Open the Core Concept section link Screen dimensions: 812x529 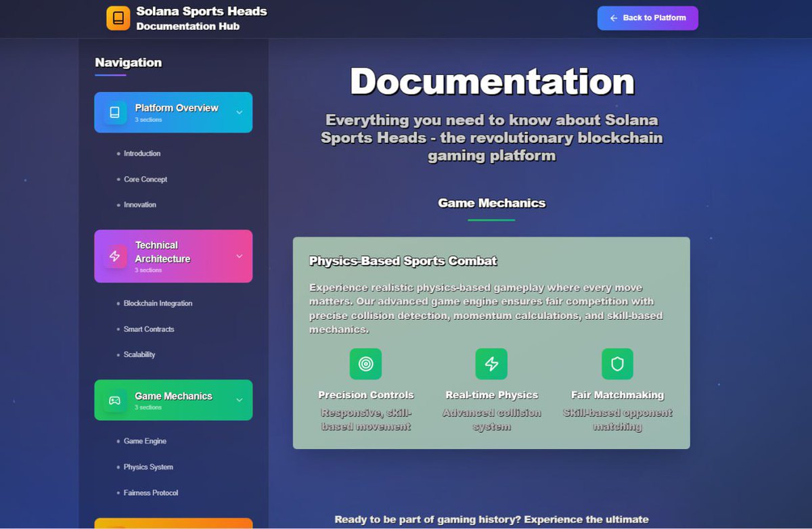coord(145,179)
